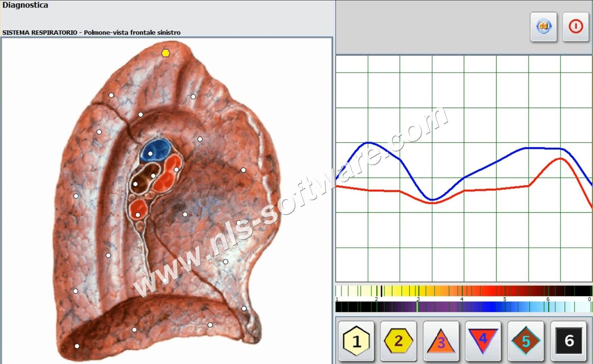This screenshot has height=364, width=593.
Task: Click the white point inside the blue vessel
Action: [150, 153]
